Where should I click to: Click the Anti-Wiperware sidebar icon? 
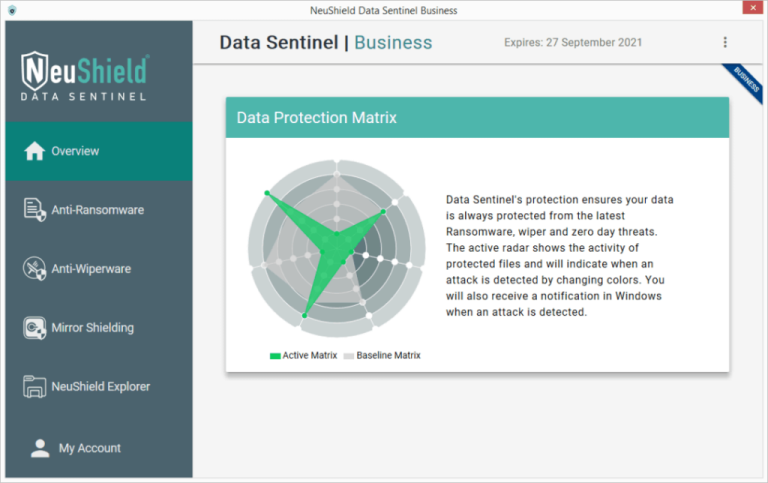(x=34, y=268)
